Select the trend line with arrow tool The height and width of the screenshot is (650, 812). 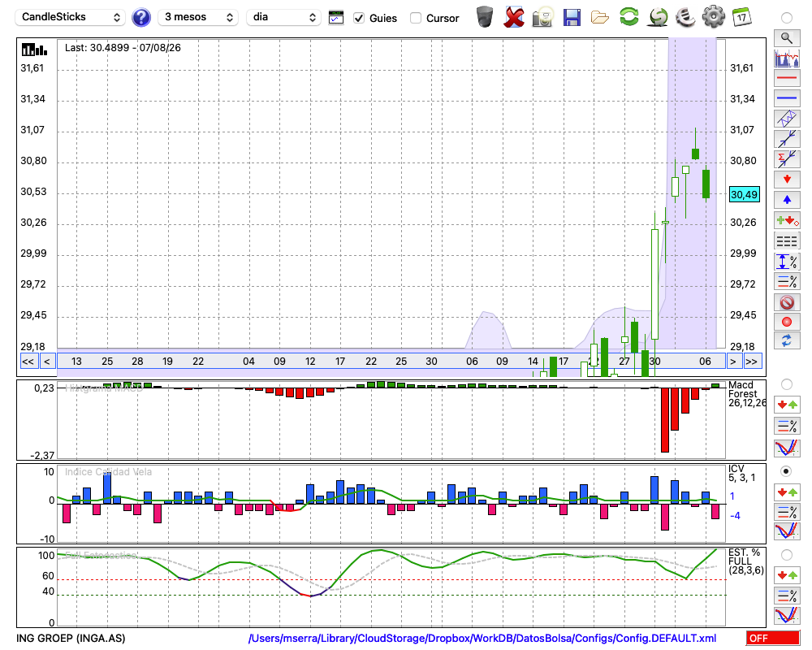tap(787, 139)
